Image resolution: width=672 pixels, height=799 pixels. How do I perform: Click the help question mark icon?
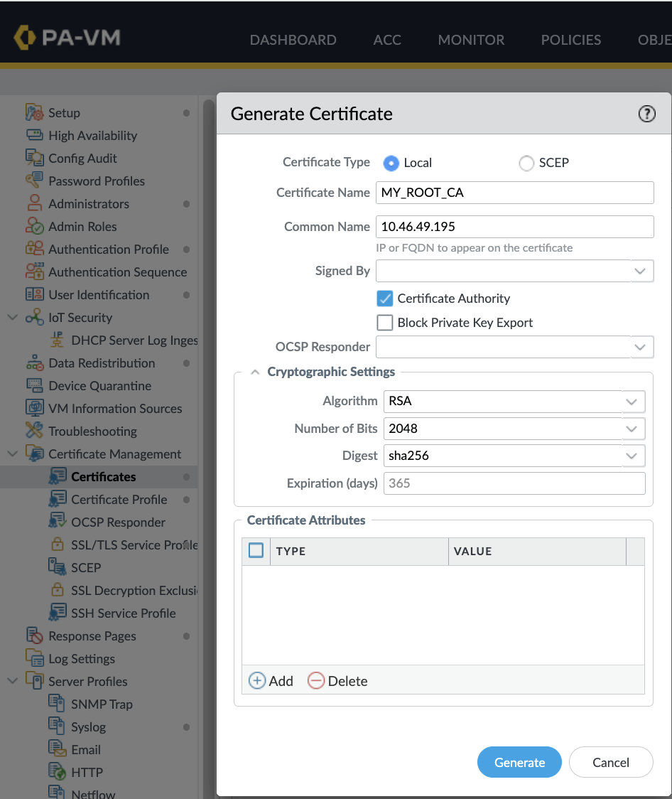[646, 114]
